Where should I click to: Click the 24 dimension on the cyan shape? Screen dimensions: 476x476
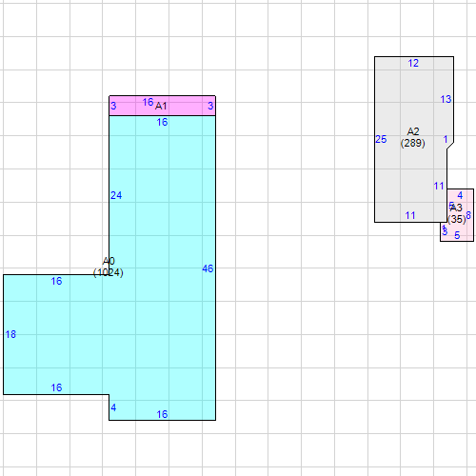pos(116,195)
